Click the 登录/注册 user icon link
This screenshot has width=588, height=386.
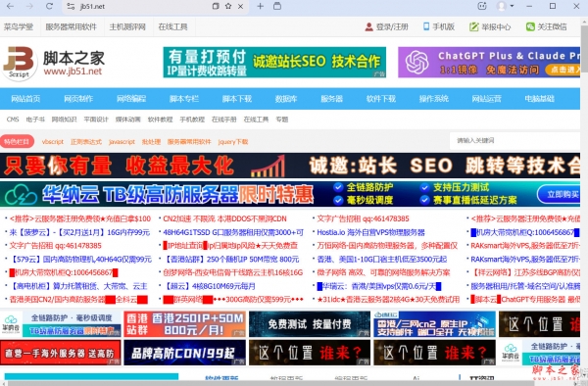point(387,26)
